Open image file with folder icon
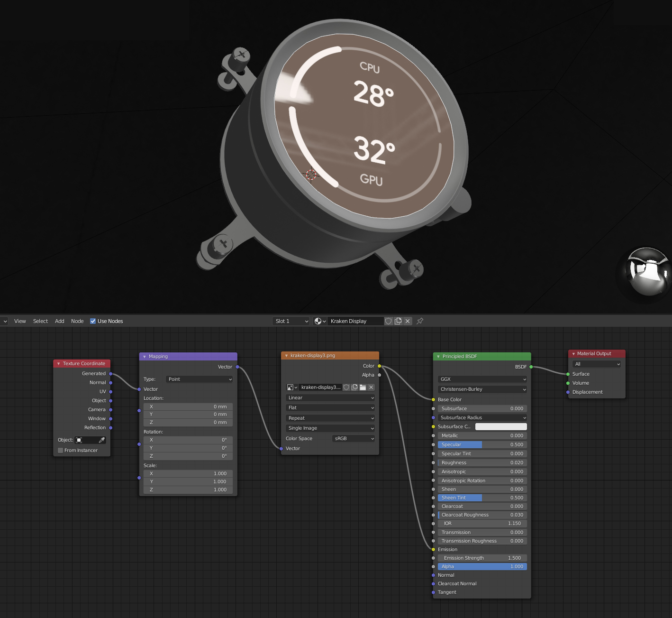 pyautogui.click(x=363, y=387)
